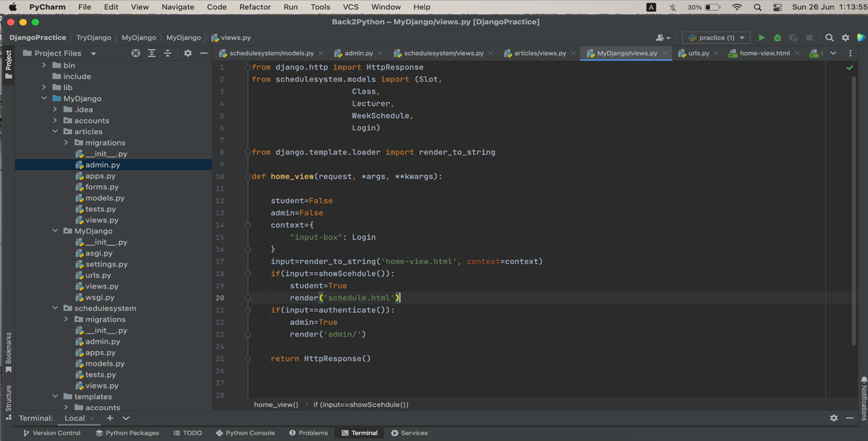
Task: Click green checkmark inspection indicator
Action: (849, 68)
